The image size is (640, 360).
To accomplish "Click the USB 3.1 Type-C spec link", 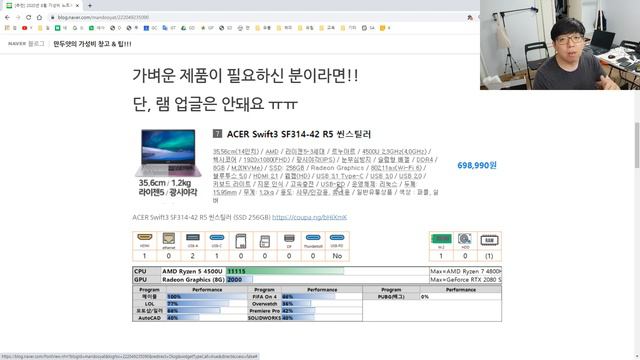I will 340,176.
